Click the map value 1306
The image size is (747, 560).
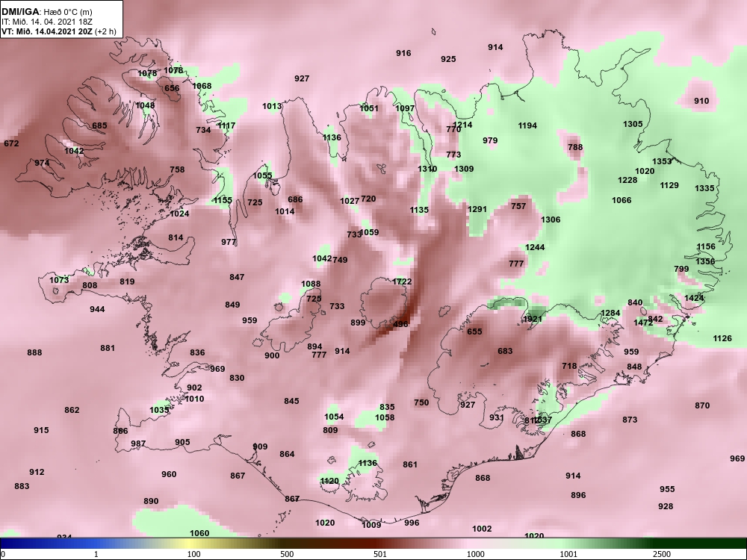tap(551, 220)
